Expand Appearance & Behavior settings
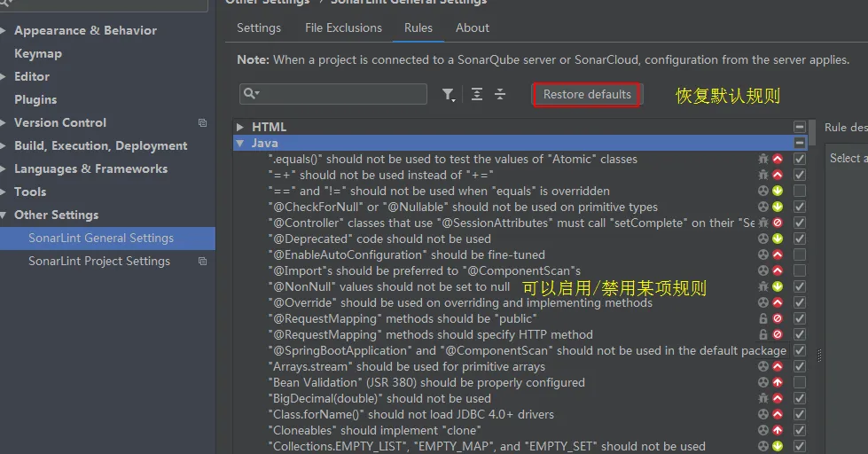 click(x=3, y=30)
